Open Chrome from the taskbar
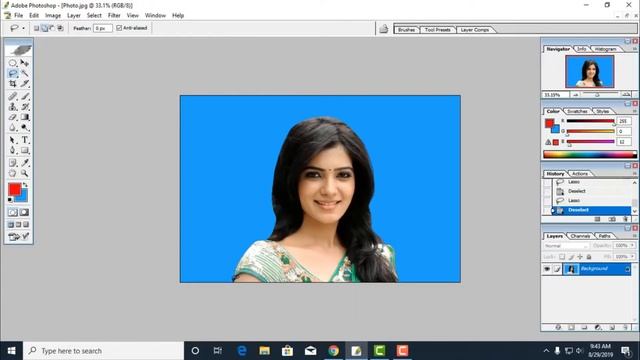Viewport: 640px width, 360px height. tap(333, 351)
